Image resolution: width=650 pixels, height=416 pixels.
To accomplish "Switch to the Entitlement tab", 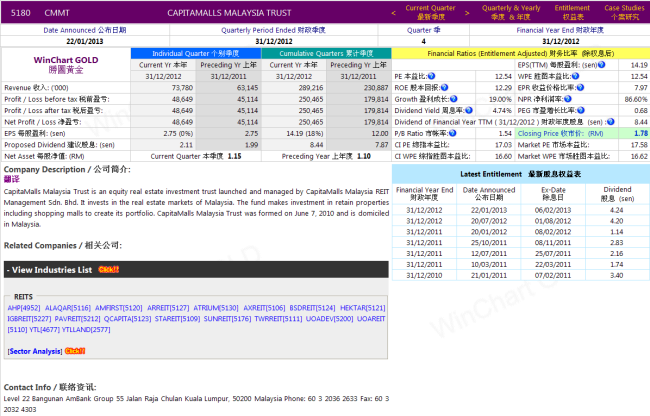I will 572,12.
